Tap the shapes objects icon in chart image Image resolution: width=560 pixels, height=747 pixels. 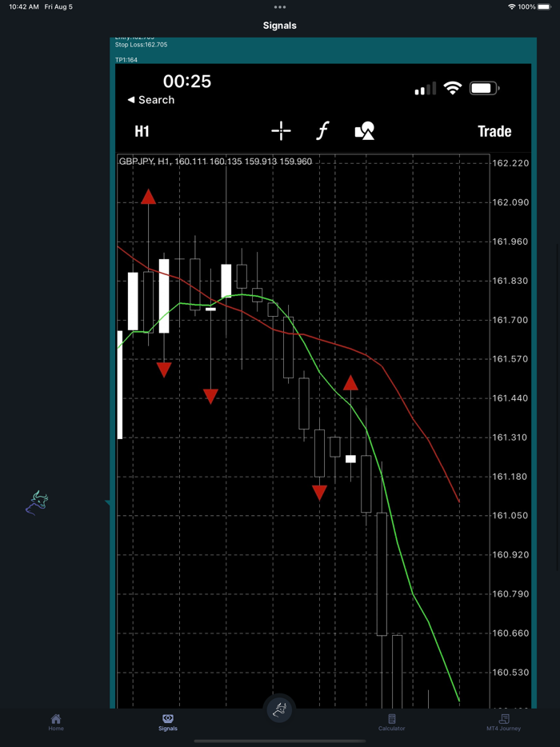[x=365, y=130]
